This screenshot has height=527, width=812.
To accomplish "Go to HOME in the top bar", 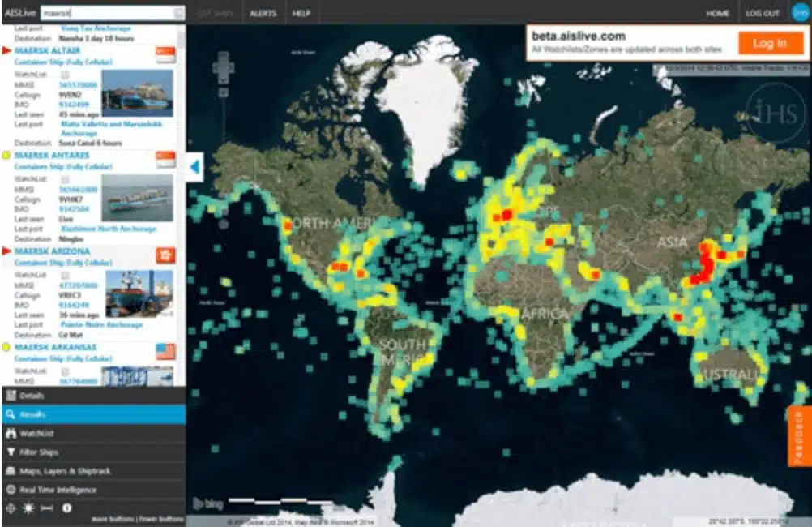I will point(717,14).
